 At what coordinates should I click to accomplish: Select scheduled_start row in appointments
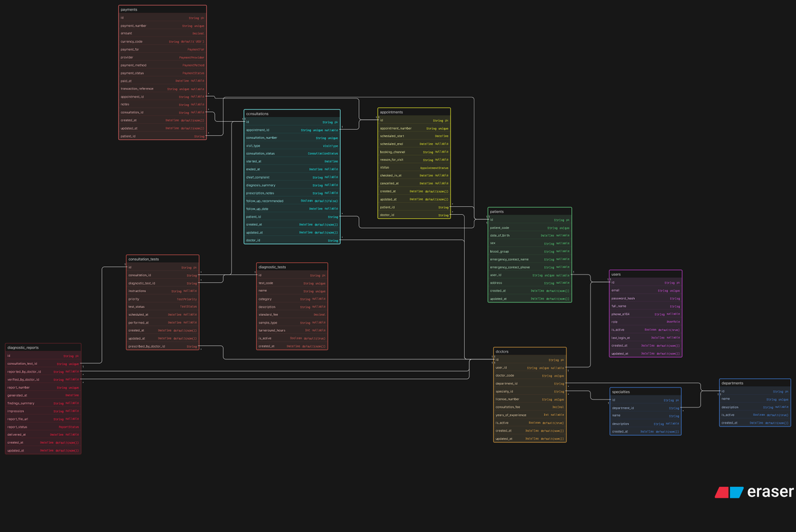pos(414,136)
